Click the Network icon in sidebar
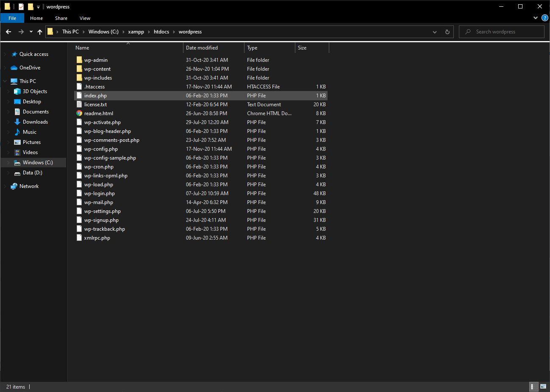550x392 pixels. (x=14, y=186)
